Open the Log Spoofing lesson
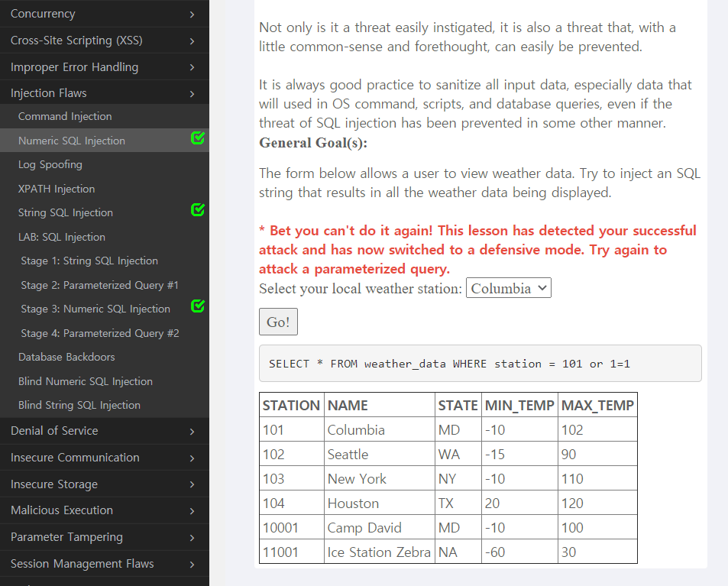 pos(105,164)
